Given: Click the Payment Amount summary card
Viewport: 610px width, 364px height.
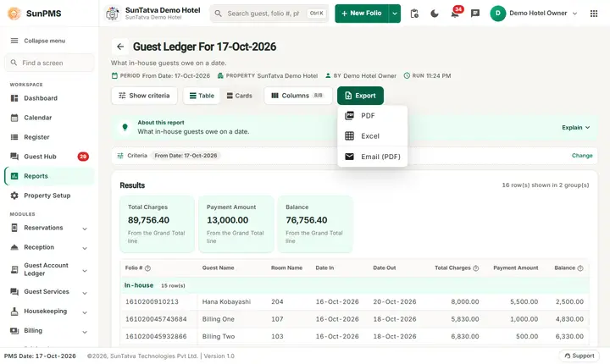Looking at the screenshot, I should point(236,224).
